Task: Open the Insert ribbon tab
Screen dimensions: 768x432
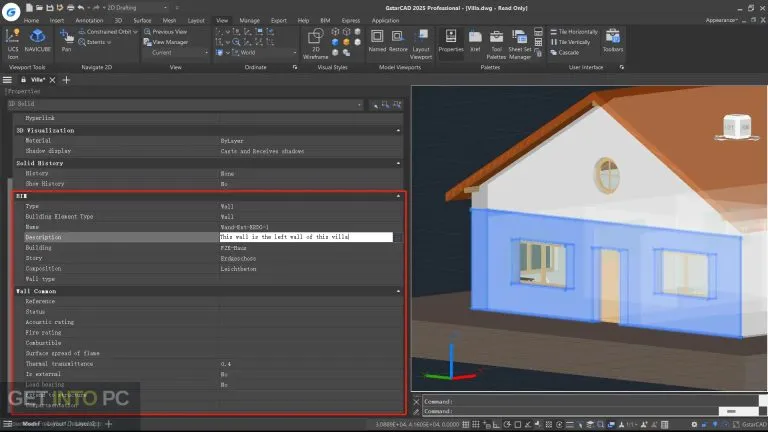Action: click(57, 21)
